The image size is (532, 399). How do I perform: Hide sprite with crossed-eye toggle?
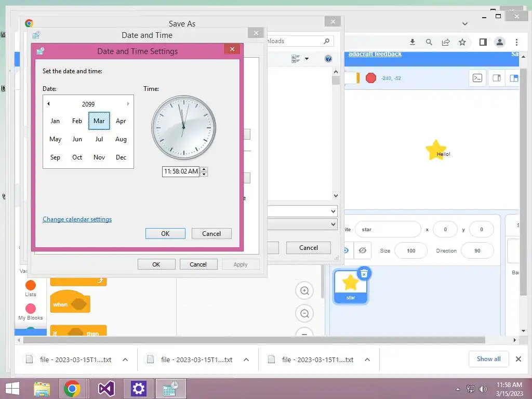coord(362,250)
